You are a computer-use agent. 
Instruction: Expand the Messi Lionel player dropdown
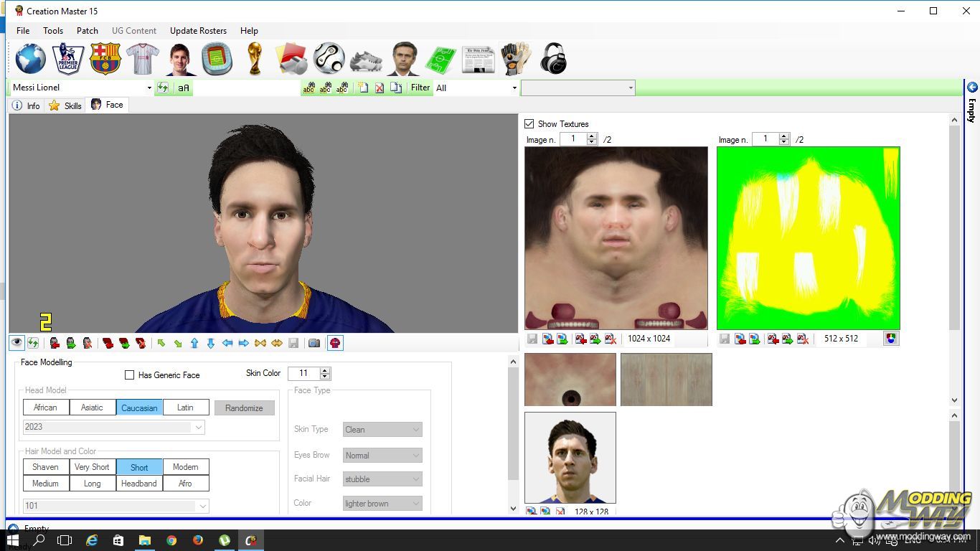[x=149, y=88]
